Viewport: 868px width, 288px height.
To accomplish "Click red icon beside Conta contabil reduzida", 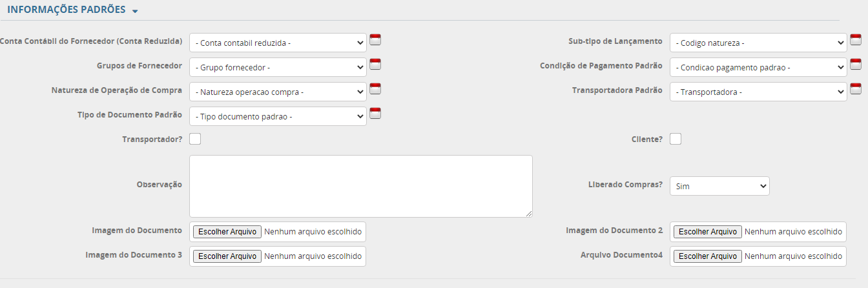I will click(375, 40).
